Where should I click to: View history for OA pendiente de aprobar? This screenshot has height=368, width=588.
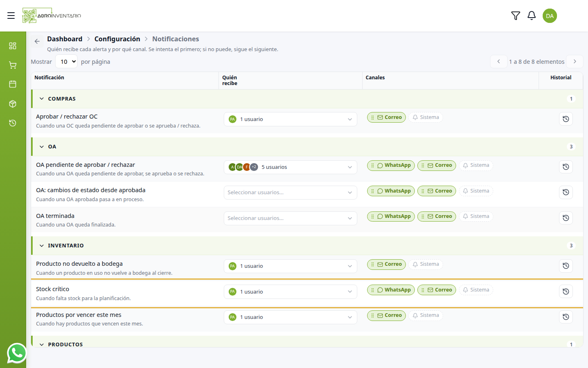(x=566, y=167)
